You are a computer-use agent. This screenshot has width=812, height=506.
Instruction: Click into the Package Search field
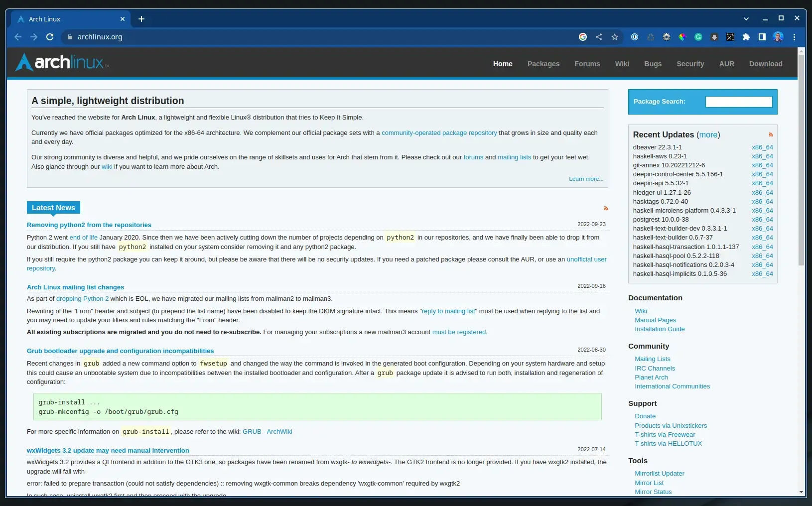pos(739,102)
